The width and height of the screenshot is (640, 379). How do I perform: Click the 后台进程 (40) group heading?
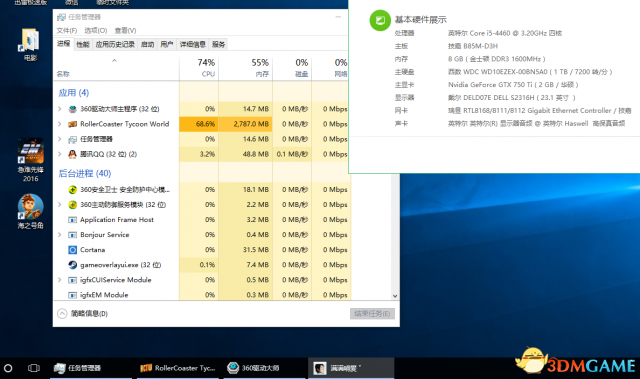click(x=85, y=174)
